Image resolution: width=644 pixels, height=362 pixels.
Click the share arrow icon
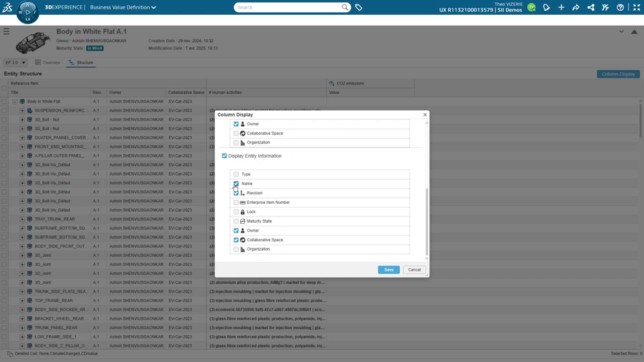576,7
